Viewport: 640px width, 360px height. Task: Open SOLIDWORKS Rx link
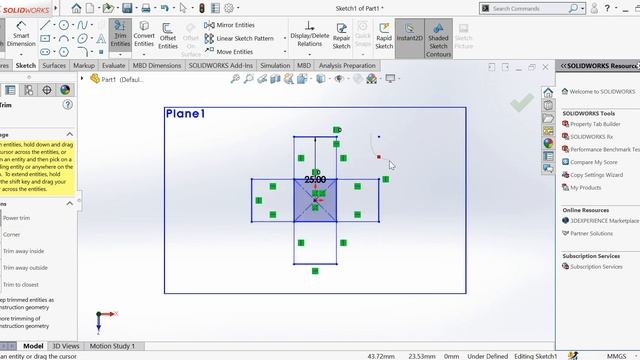tap(591, 137)
